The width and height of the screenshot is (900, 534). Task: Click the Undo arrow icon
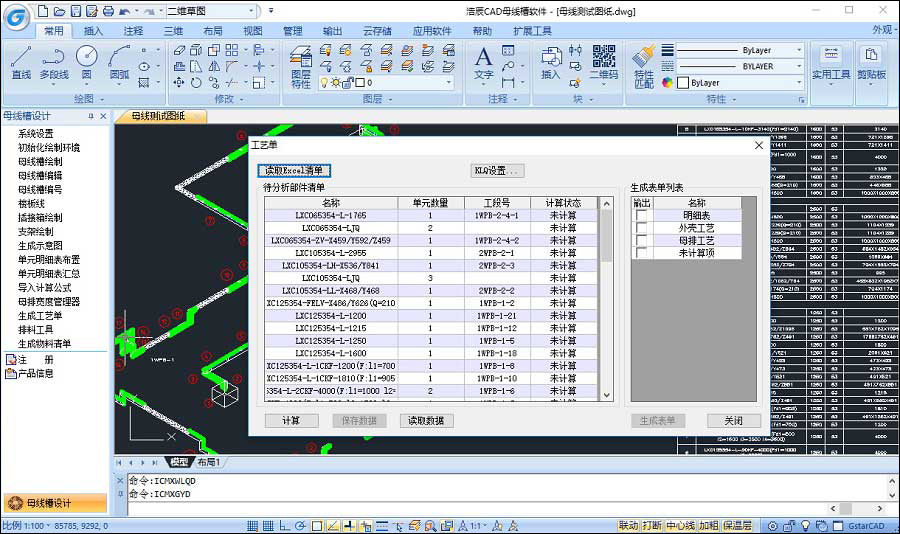(124, 11)
